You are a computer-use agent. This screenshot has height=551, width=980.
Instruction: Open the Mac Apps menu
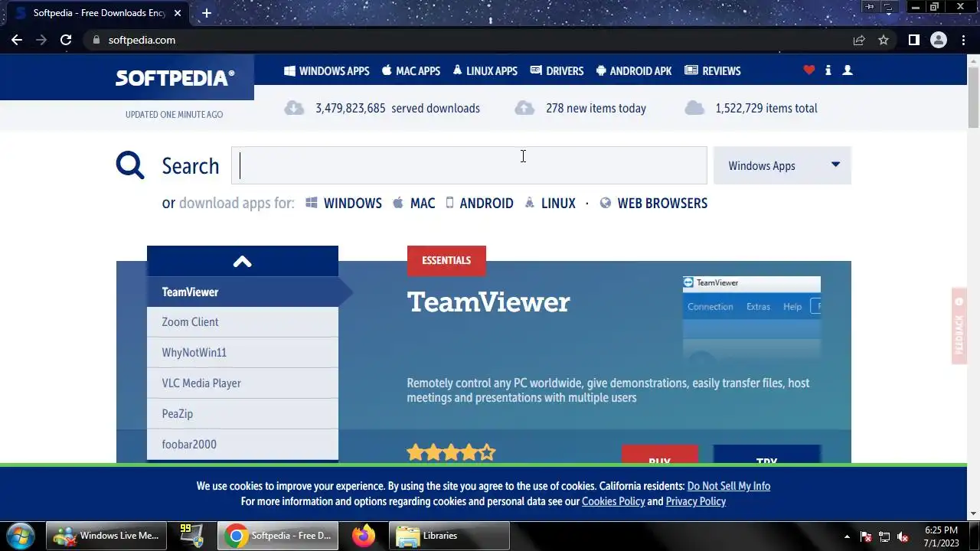tap(411, 70)
